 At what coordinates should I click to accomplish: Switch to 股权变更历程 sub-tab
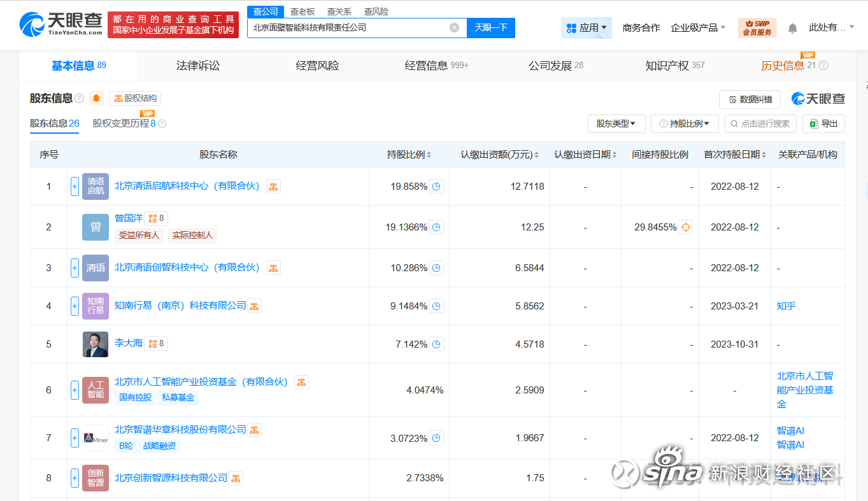124,123
